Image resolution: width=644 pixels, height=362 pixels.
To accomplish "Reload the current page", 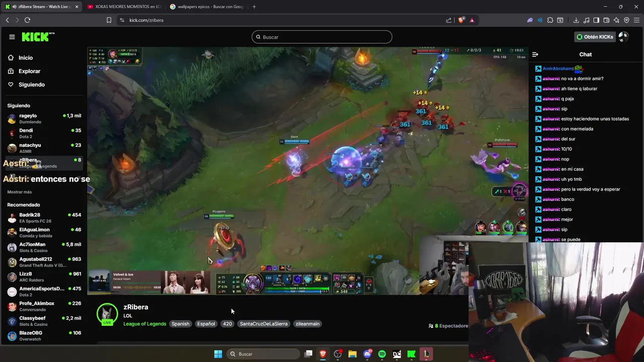I will point(27,20).
